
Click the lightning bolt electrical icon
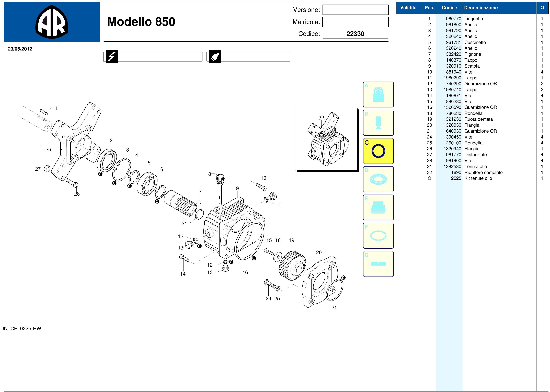tap(112, 57)
